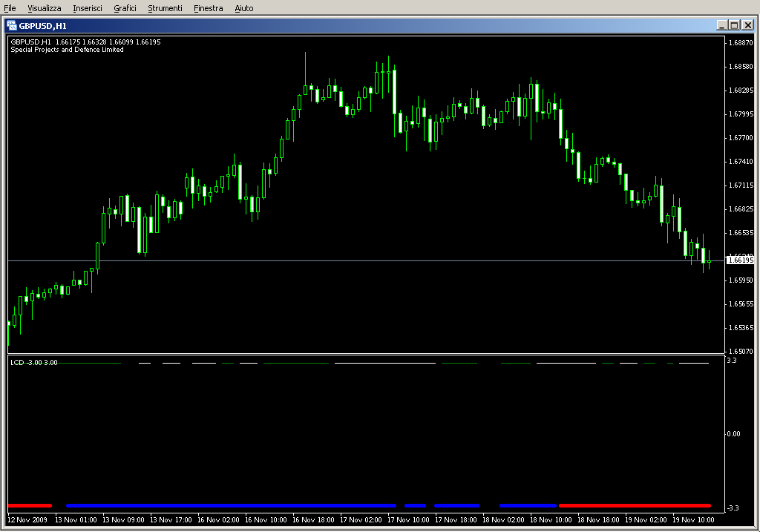Click price scale value 1.68870
This screenshot has width=760, height=532.
(741, 42)
